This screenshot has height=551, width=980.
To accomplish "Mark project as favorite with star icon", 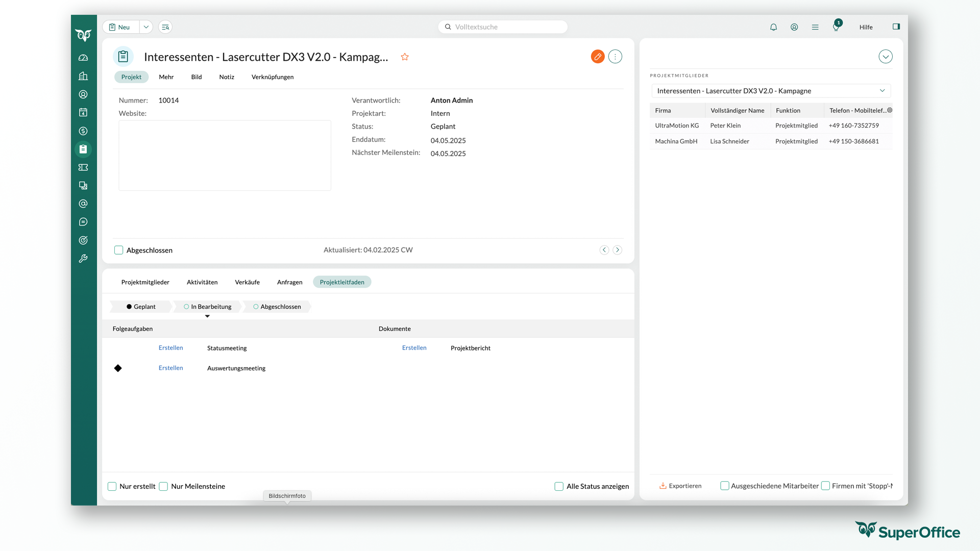I will 405,57.
